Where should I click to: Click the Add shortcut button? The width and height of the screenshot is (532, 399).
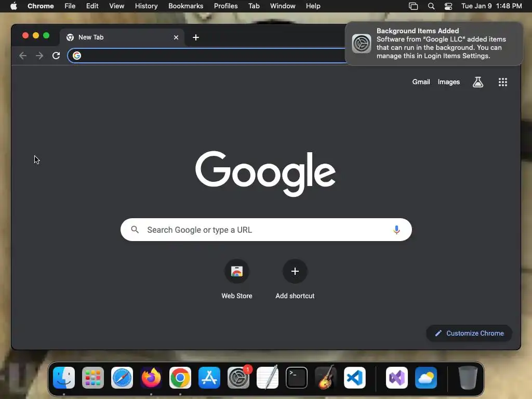click(295, 279)
